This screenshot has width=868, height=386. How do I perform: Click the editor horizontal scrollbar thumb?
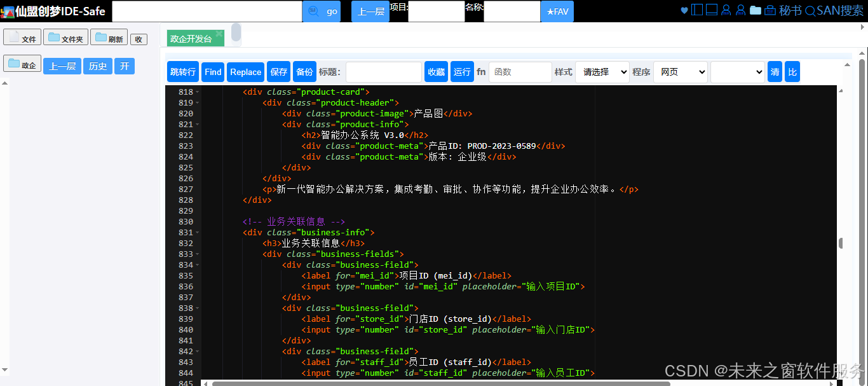(441, 383)
